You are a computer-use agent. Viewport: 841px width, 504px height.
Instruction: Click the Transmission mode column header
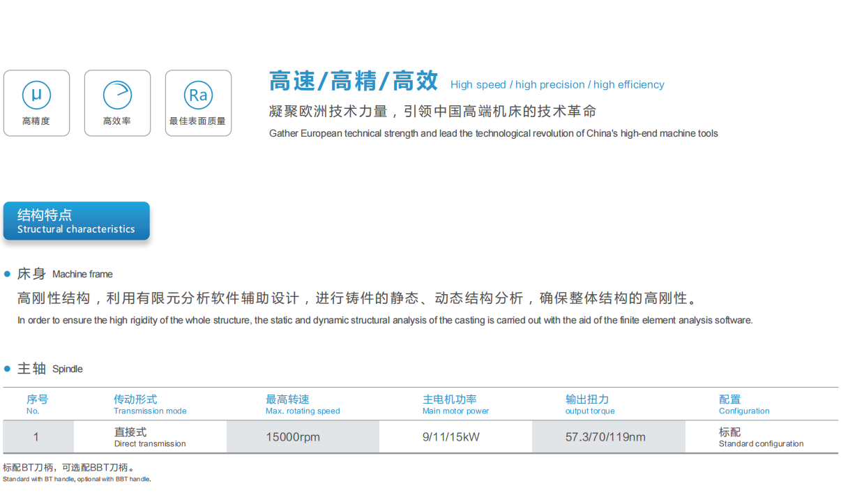[x=149, y=404]
